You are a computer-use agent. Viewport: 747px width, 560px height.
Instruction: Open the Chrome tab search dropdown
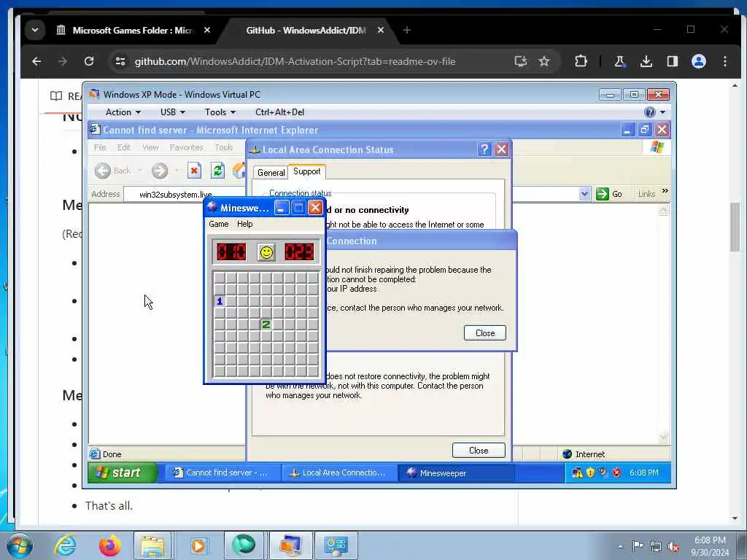pyautogui.click(x=35, y=30)
